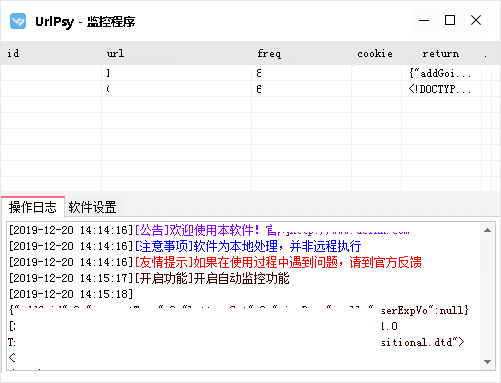Click the UrlPsy app logo icon

(x=18, y=21)
